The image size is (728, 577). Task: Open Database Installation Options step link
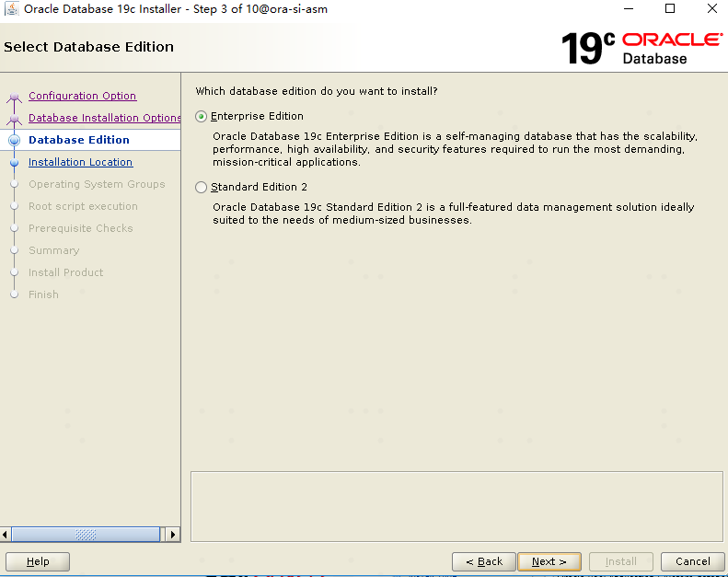[x=105, y=118]
